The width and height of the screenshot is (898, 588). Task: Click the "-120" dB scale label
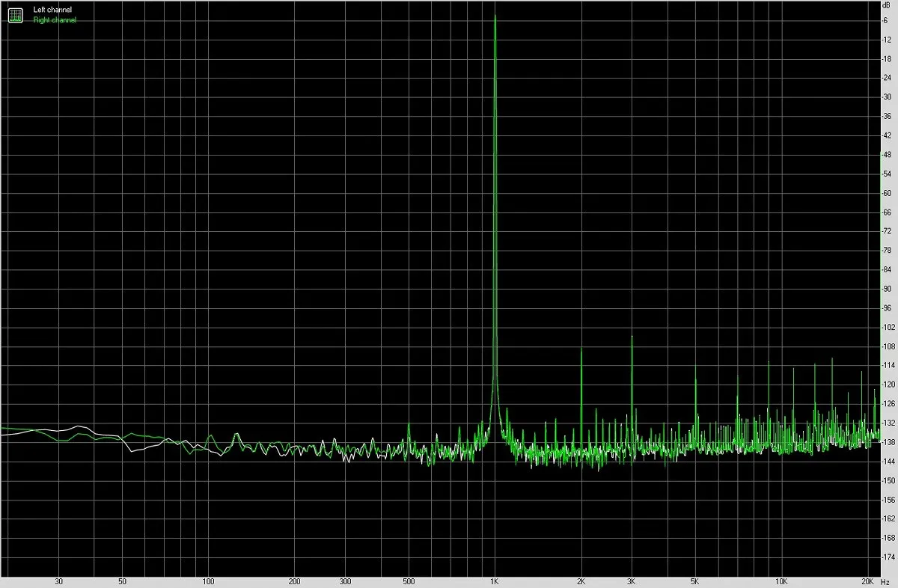click(888, 385)
